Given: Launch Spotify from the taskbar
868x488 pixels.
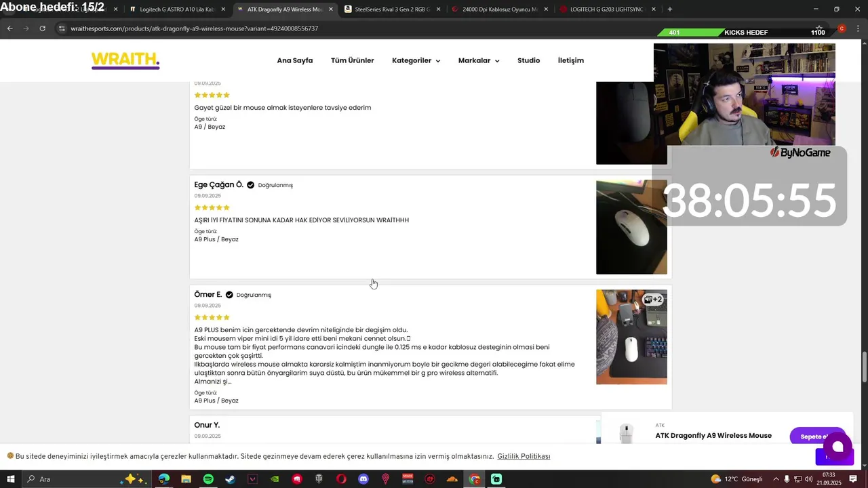Looking at the screenshot, I should pos(208,479).
